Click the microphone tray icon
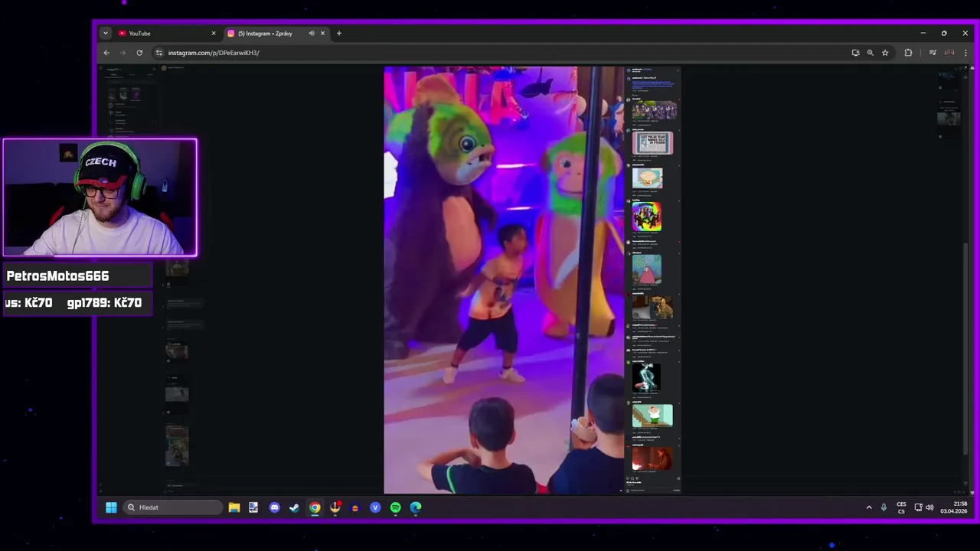This screenshot has height=551, width=980. tap(884, 507)
